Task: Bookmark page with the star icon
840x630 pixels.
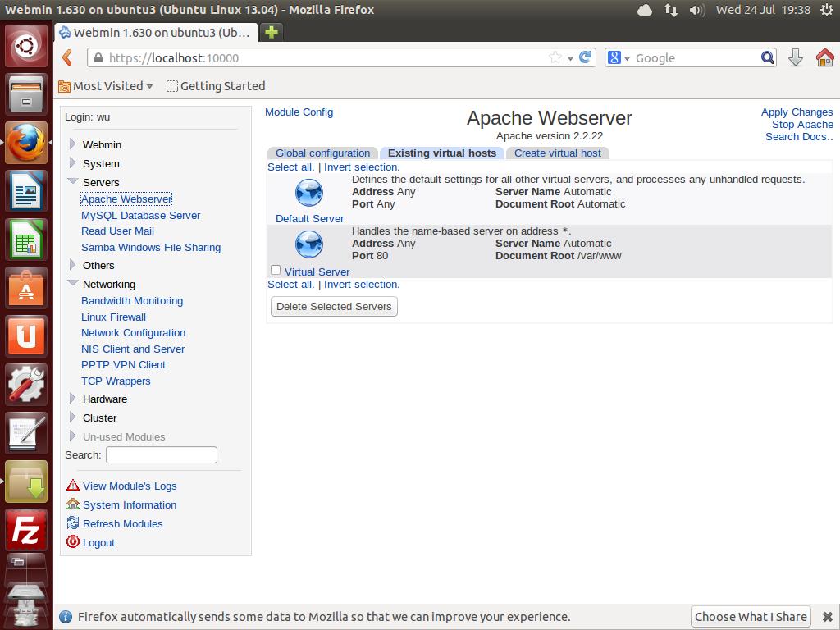Action: click(x=555, y=57)
